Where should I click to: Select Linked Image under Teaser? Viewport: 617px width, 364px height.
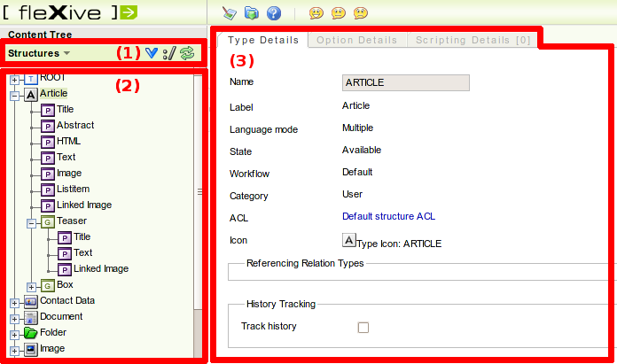pos(101,268)
